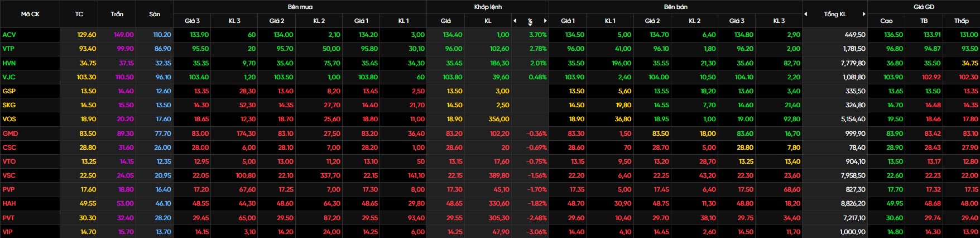This screenshot has height=238, width=980.
Task: Click right arrow beside the % column header
Action: [x=545, y=21]
